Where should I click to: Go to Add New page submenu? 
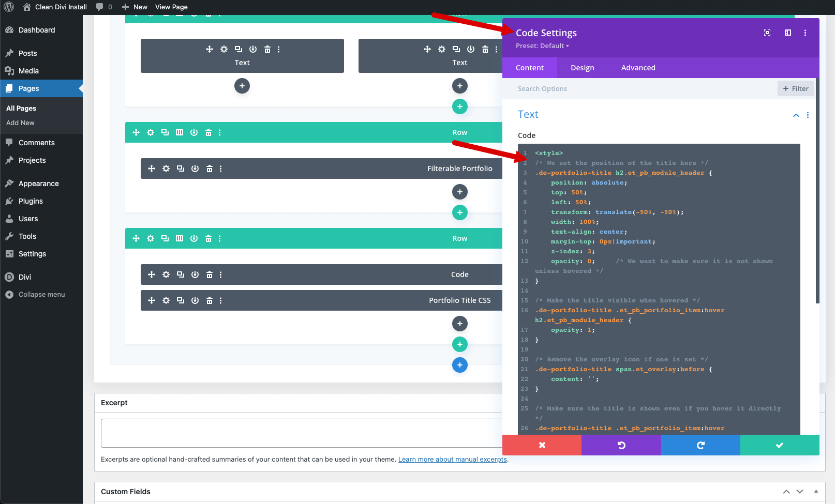[20, 123]
